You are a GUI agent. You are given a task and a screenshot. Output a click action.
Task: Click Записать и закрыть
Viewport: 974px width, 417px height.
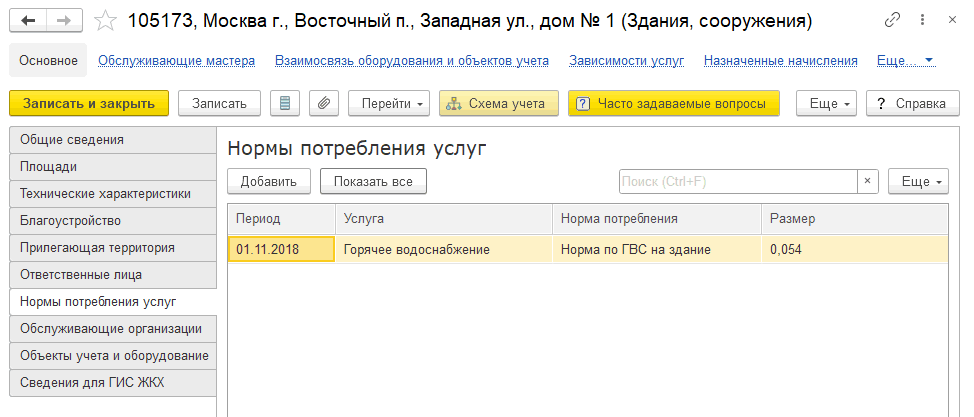89,103
